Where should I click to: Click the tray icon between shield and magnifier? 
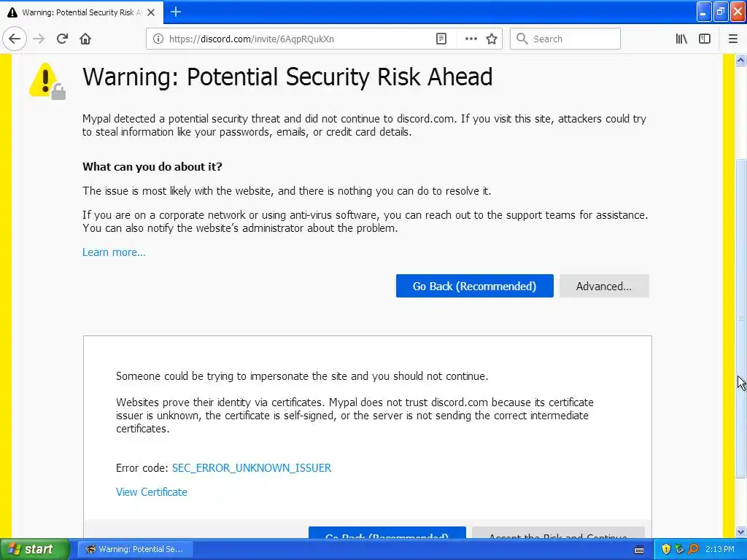tap(679, 549)
